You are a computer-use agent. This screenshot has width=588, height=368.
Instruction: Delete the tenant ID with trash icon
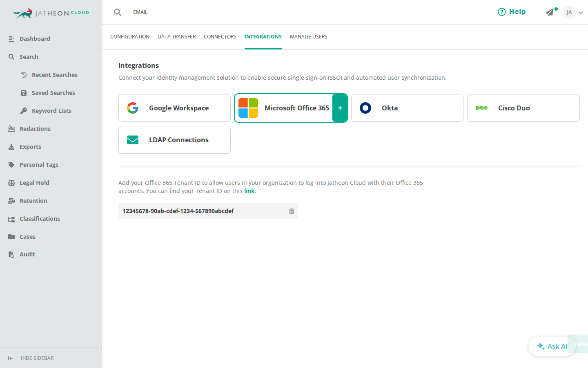click(292, 211)
